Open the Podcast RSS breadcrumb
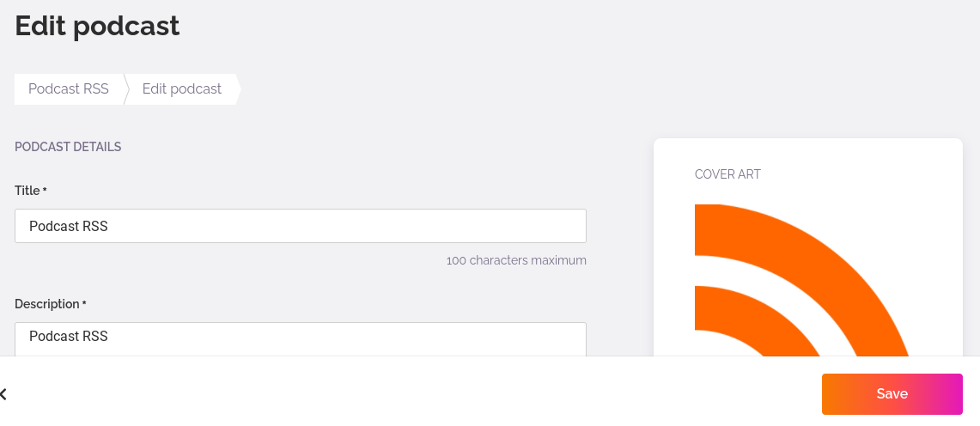The width and height of the screenshot is (980, 426). (x=69, y=88)
